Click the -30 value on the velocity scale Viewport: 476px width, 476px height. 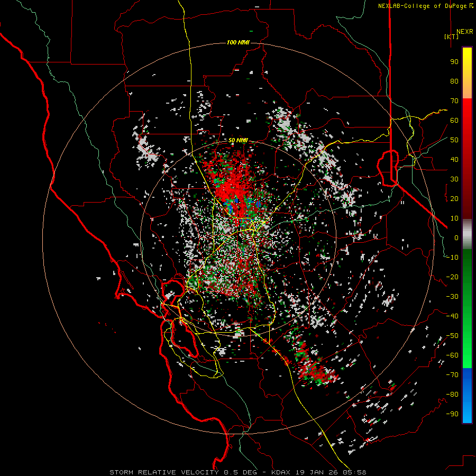[452, 297]
